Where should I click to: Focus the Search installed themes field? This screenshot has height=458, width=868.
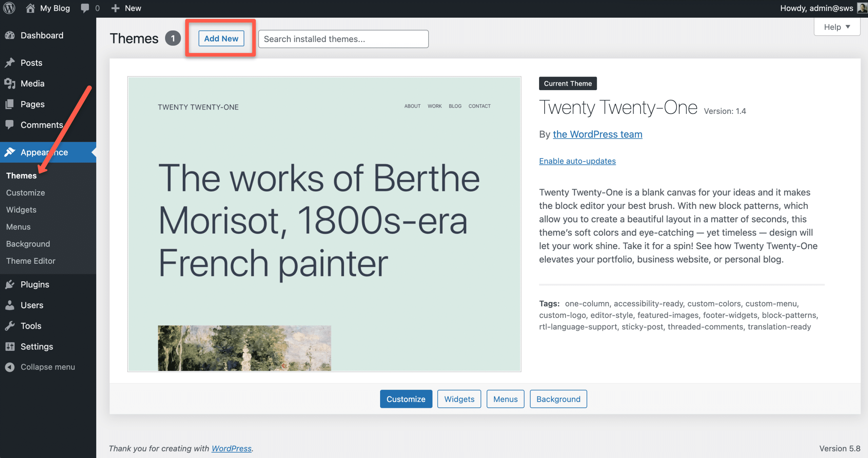click(x=343, y=39)
